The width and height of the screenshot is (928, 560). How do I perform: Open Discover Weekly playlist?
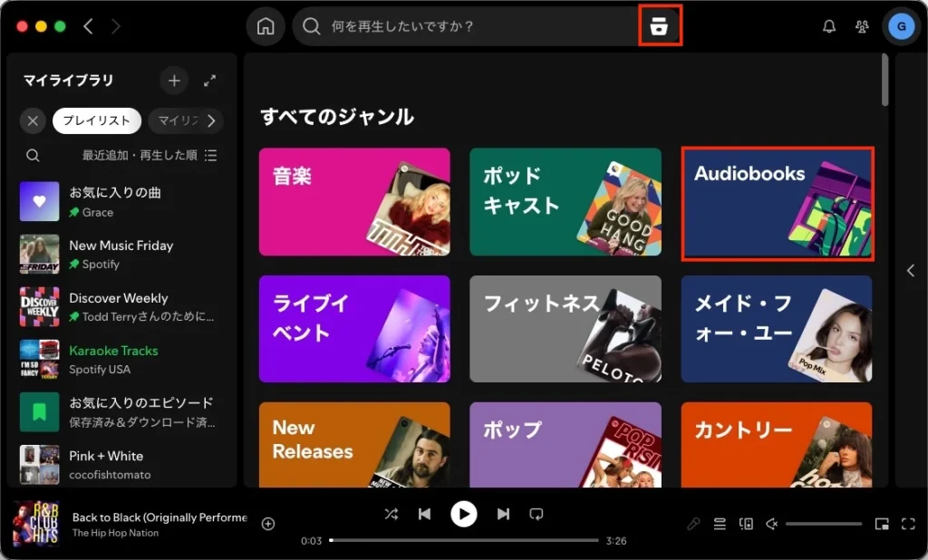[x=121, y=306]
